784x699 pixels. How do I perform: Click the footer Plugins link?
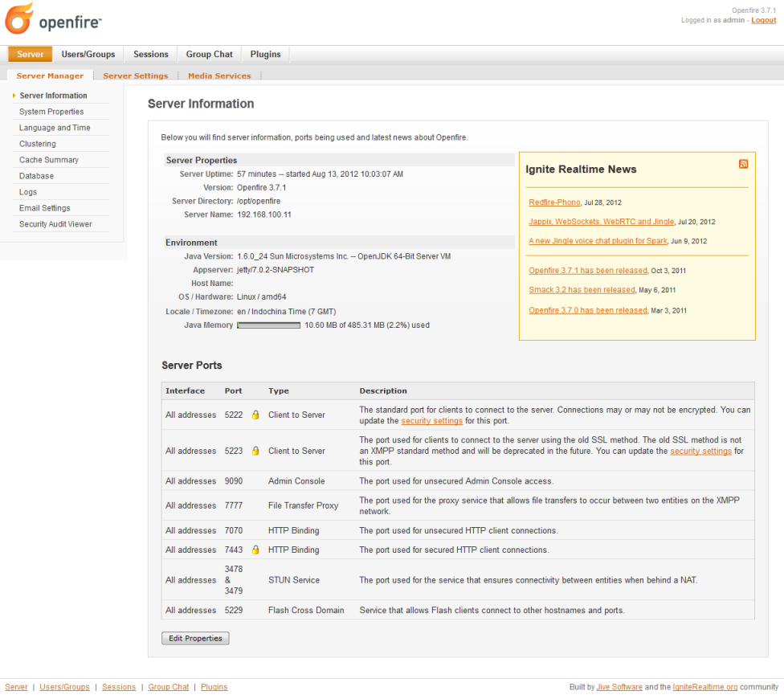(214, 686)
